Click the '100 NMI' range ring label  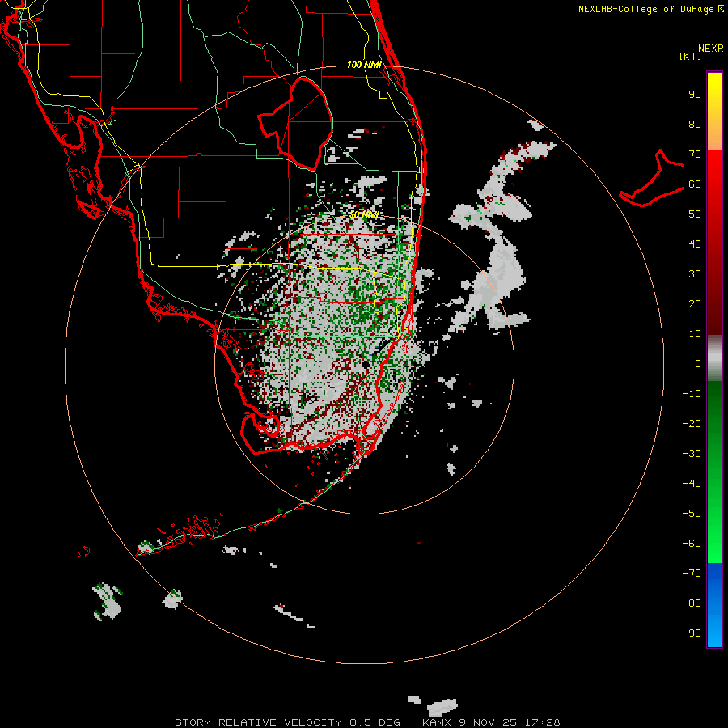[x=364, y=65]
